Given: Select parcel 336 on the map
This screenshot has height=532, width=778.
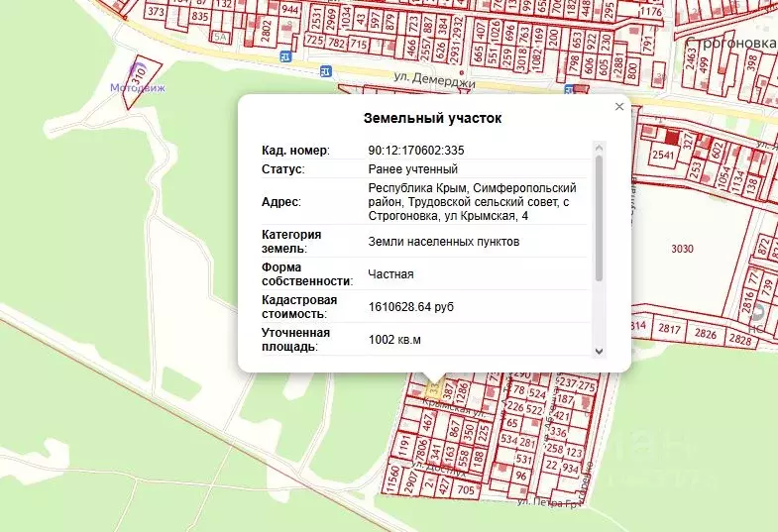Looking at the screenshot, I should click(x=558, y=431).
